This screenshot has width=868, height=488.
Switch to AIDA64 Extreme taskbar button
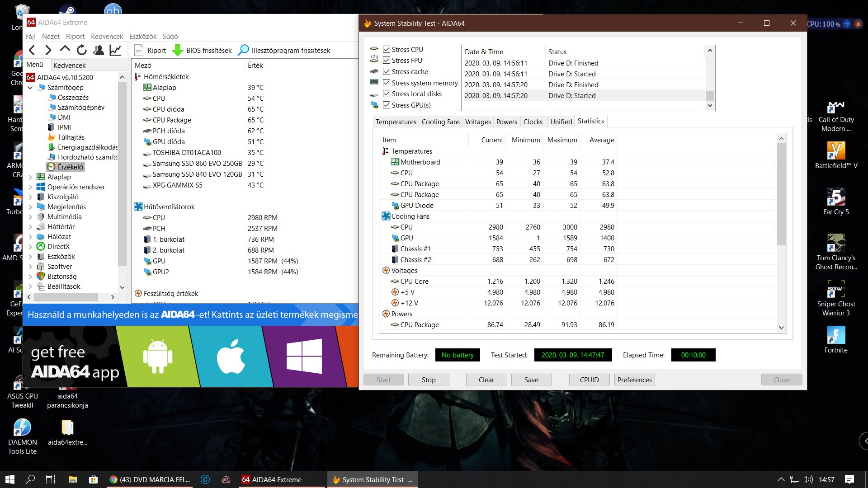[x=282, y=479]
